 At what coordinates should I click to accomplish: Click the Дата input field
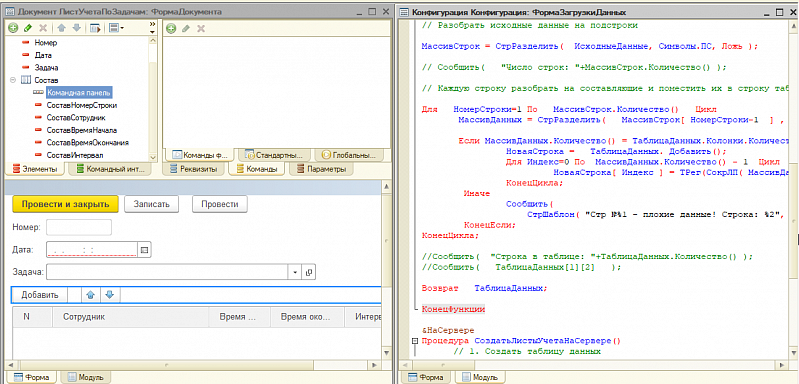pyautogui.click(x=92, y=250)
